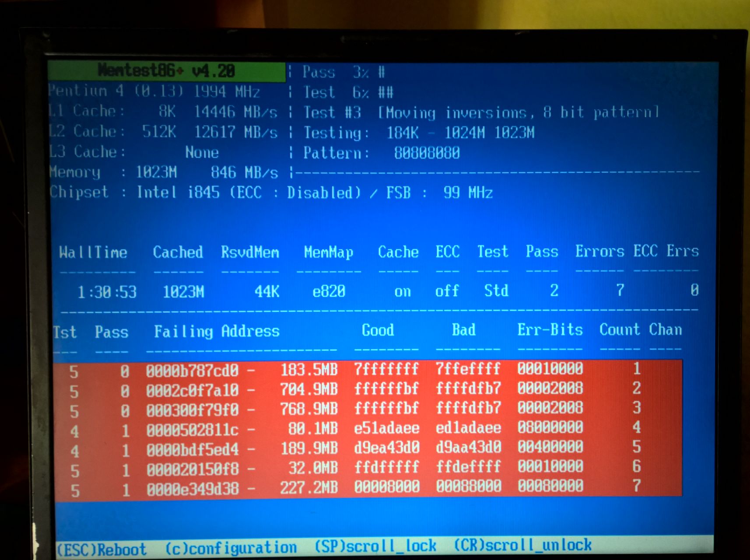Open the (c)configuration option
Viewport: 750px width, 560px height.
(231, 548)
